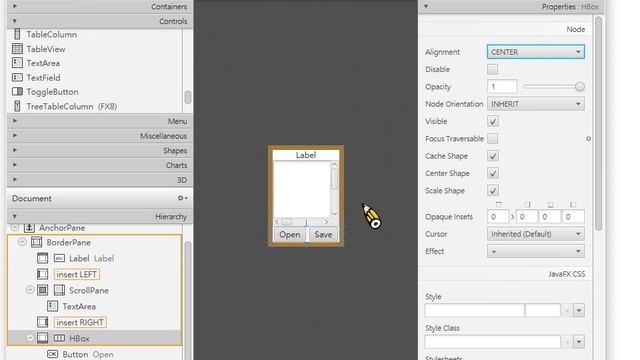Select insert LEFT placeholder in hierarchy
The height and width of the screenshot is (360, 640).
(76, 274)
